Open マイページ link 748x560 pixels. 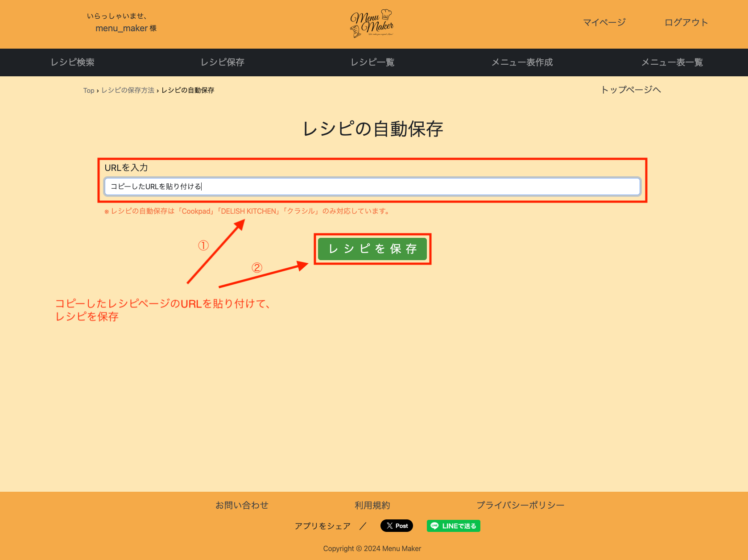604,22
